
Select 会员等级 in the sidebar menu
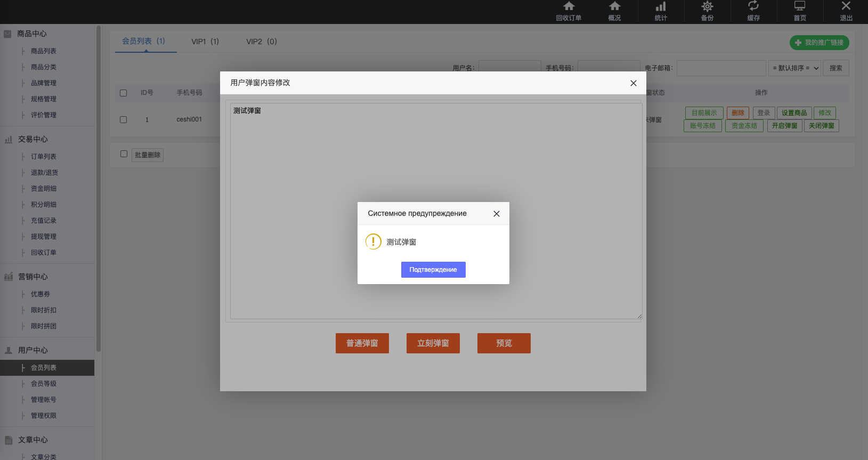[44, 384]
